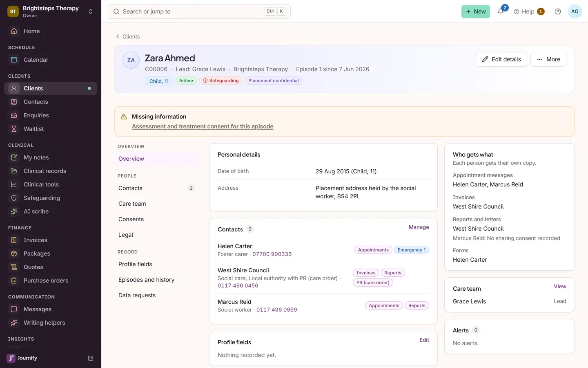Screen dimensions: 588x368
Task: Expand the Brightsteps Therapy workspace switcher
Action: 91,11
